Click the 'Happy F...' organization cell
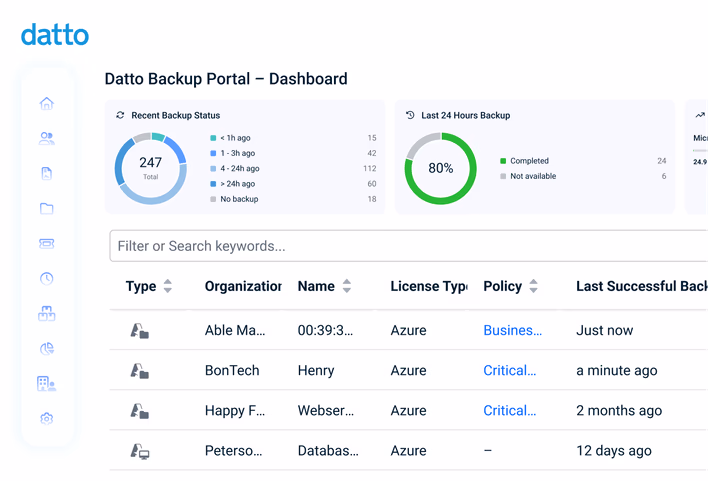This screenshot has width=708, height=481. coord(235,411)
